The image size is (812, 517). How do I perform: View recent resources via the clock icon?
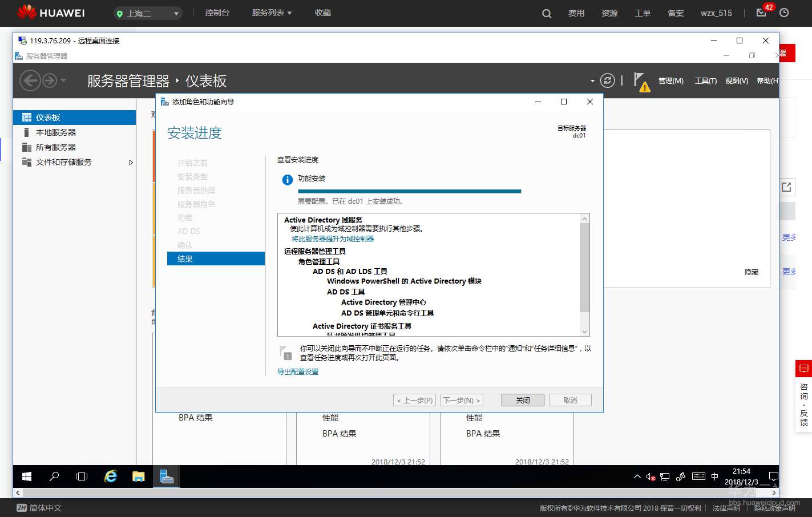(784, 13)
